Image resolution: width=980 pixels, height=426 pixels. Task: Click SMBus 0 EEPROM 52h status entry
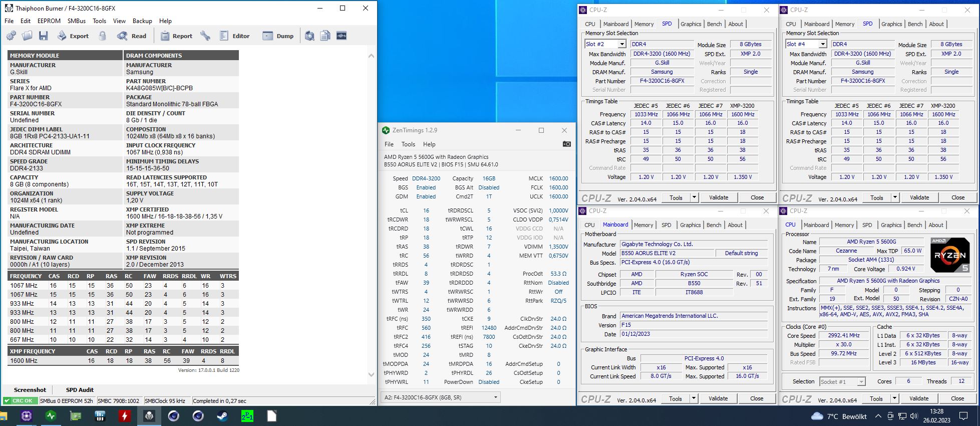(x=66, y=400)
